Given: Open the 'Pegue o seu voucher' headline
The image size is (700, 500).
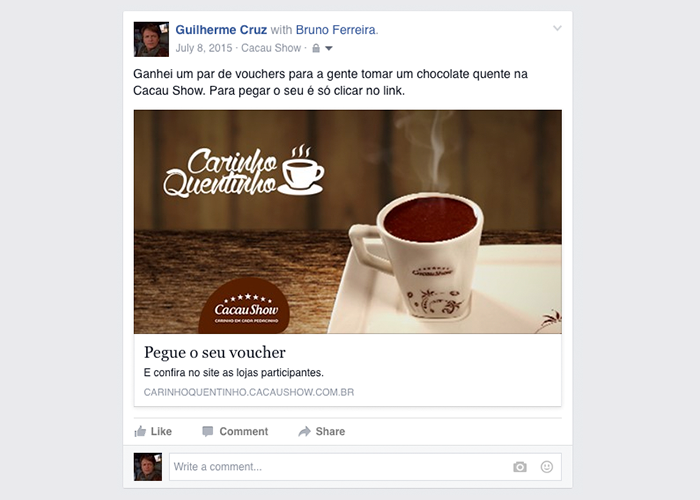Looking at the screenshot, I should coord(215,353).
